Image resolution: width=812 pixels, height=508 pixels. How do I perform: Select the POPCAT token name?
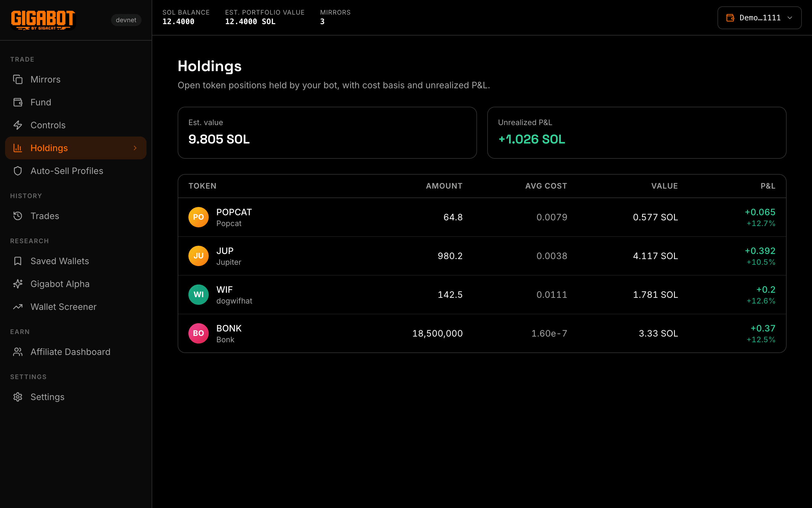234,212
